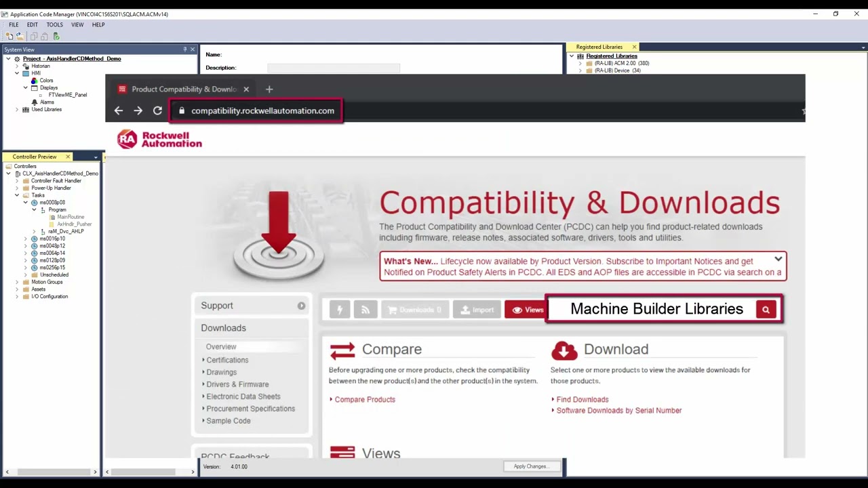
Task: Expand the What's New notice chevron
Action: [x=778, y=260]
